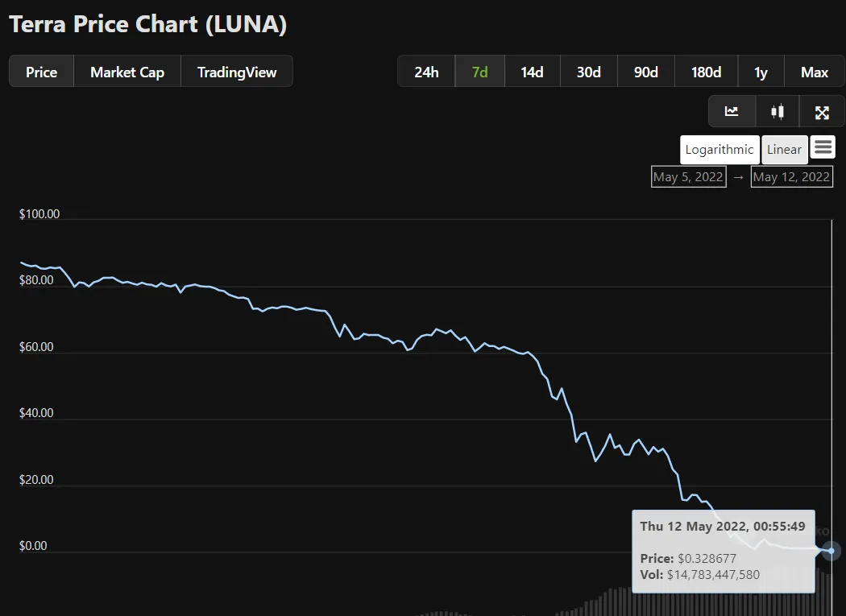Click the $20.00 axis label

coord(36,480)
